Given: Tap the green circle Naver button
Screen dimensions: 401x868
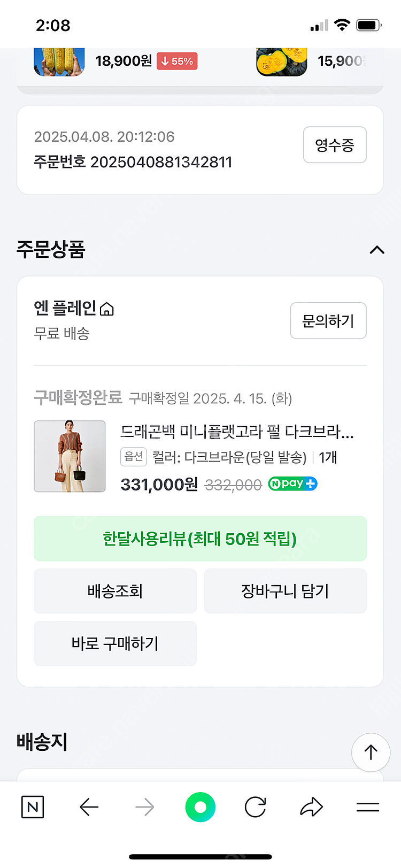Looking at the screenshot, I should tap(200, 806).
